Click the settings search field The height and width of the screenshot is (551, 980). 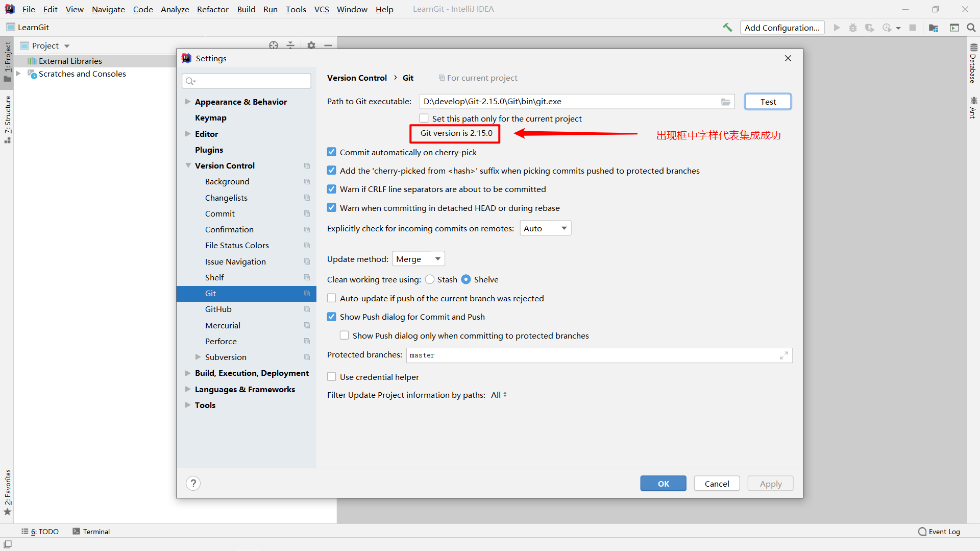(x=247, y=81)
